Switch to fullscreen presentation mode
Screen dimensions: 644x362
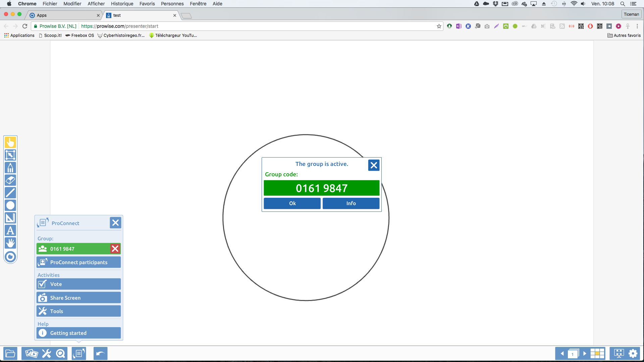(x=619, y=354)
